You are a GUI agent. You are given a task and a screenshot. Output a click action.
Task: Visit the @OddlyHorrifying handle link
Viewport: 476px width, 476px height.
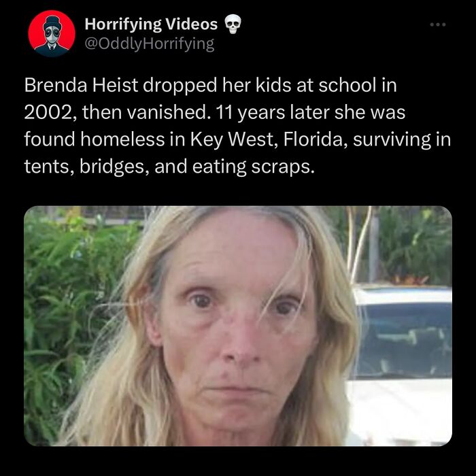click(150, 44)
